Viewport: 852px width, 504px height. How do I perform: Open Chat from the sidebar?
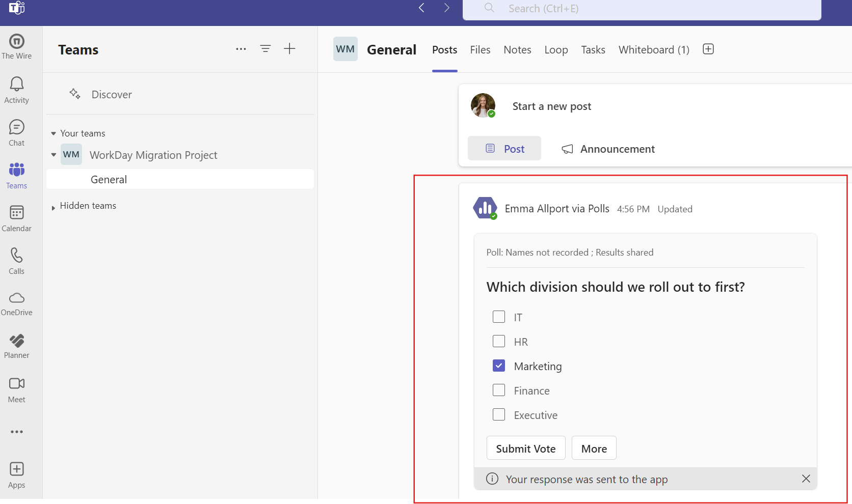[x=17, y=133]
